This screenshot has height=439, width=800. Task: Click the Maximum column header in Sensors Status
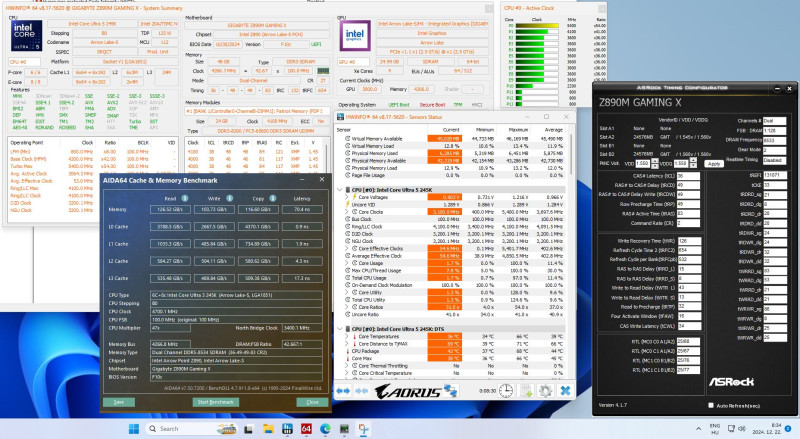coord(518,130)
